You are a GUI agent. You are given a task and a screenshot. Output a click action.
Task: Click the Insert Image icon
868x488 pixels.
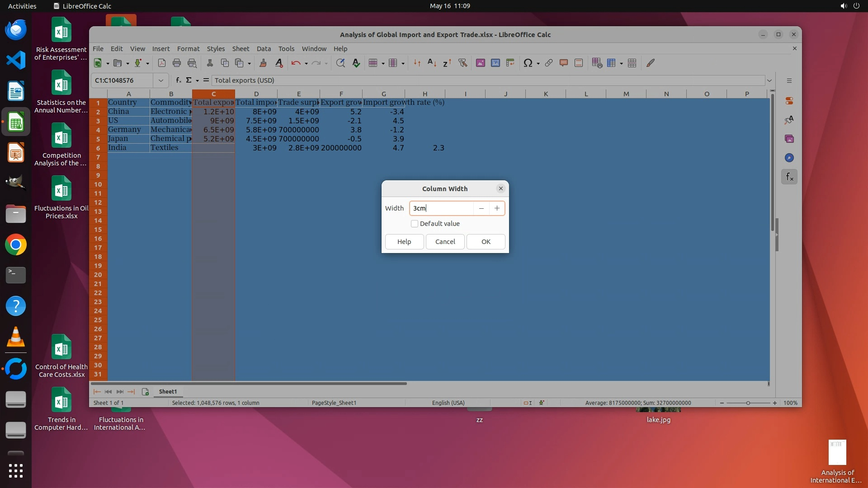click(x=480, y=63)
